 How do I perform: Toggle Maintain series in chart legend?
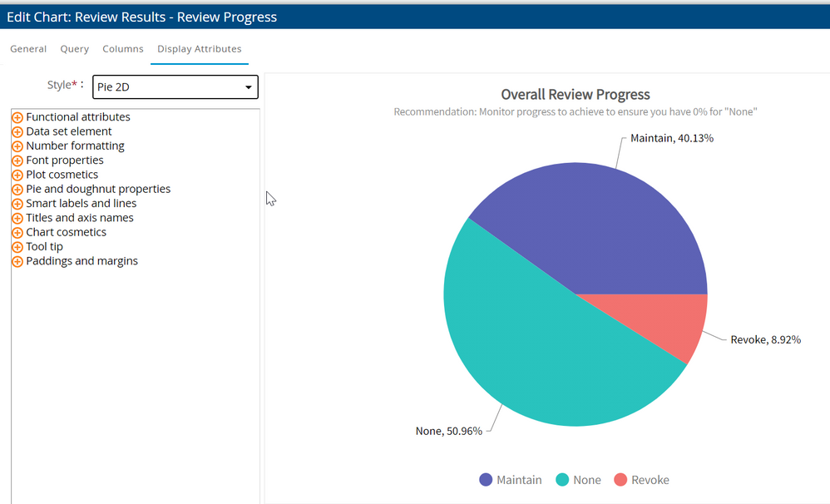[510, 480]
